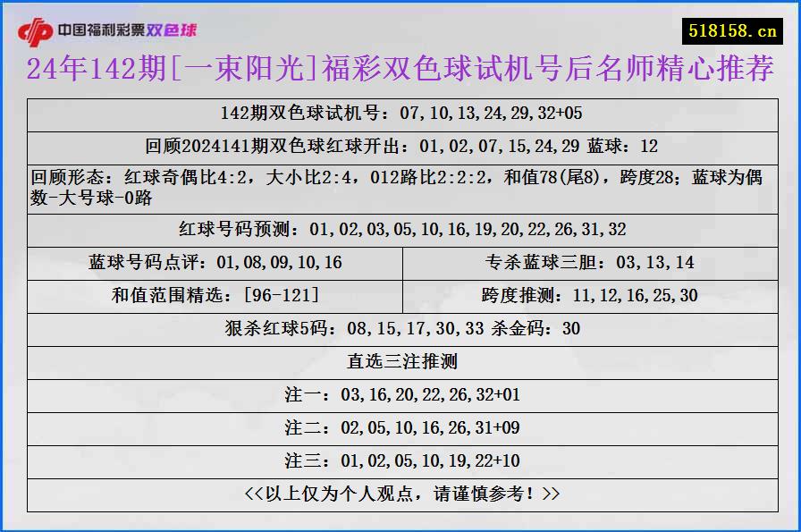
Task: Click the disclaimer row at the bottom
Action: pyautogui.click(x=400, y=492)
